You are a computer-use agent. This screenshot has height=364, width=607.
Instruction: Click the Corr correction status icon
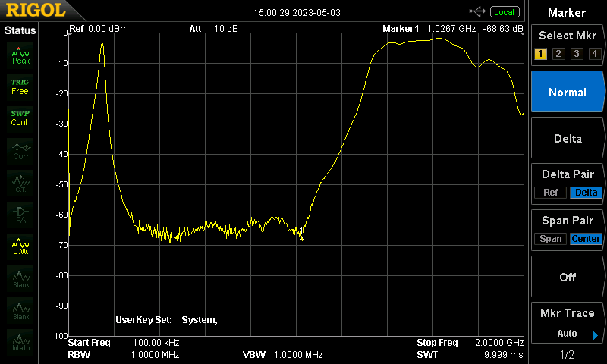pyautogui.click(x=20, y=150)
